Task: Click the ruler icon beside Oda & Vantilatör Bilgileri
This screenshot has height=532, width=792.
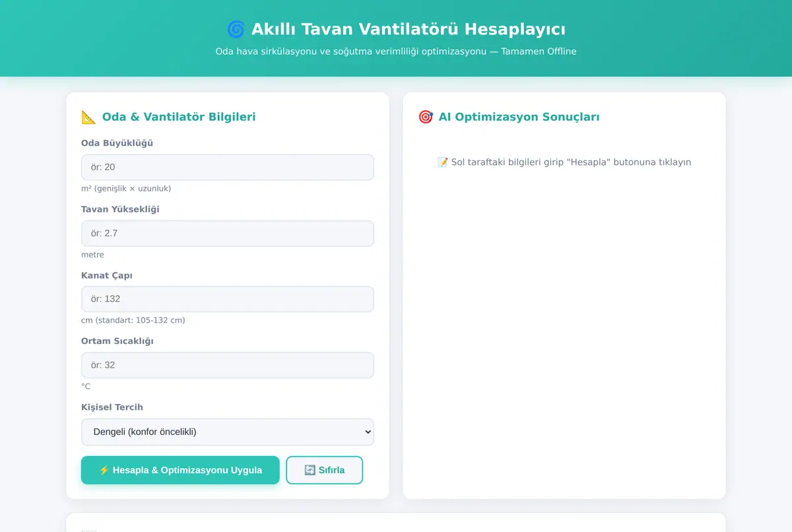Action: coord(88,117)
